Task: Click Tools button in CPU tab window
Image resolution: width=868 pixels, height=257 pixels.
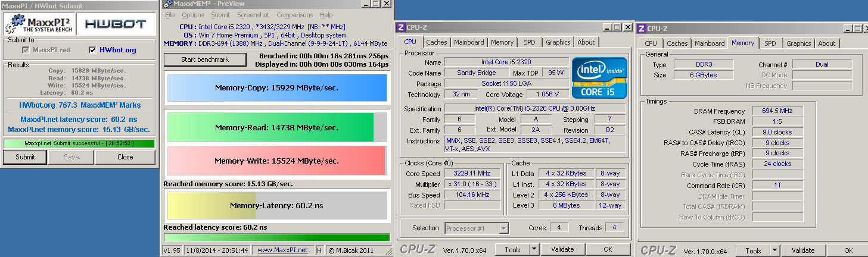Action: 512,250
